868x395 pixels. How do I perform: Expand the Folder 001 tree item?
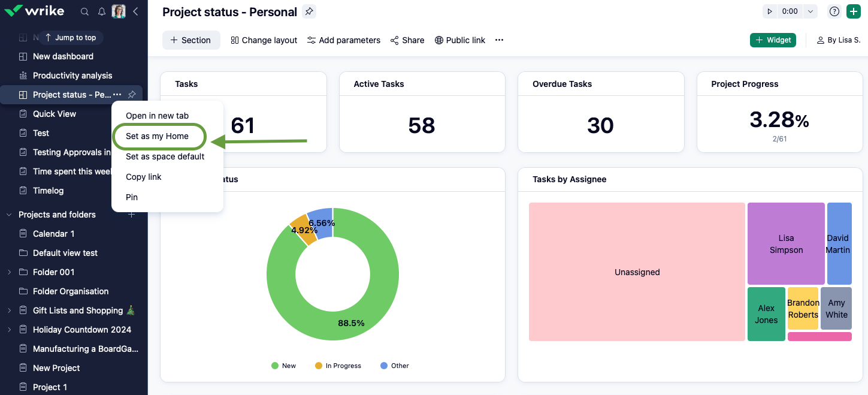coord(9,272)
